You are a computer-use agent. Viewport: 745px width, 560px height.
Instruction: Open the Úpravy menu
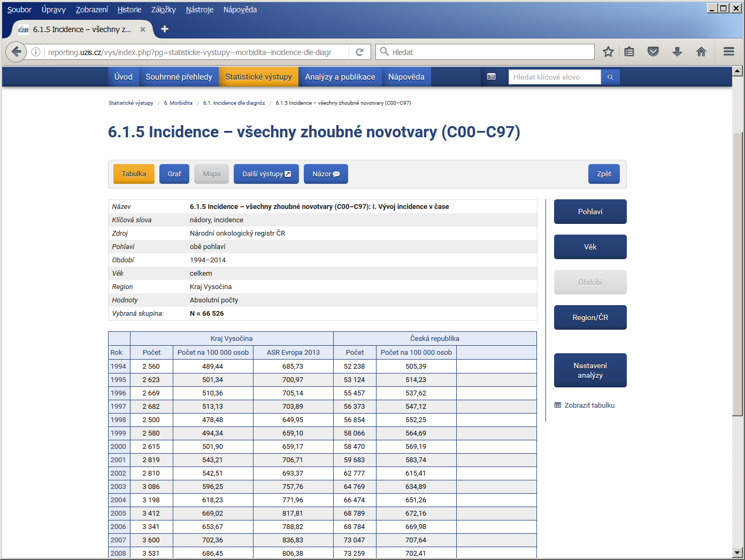tap(53, 10)
